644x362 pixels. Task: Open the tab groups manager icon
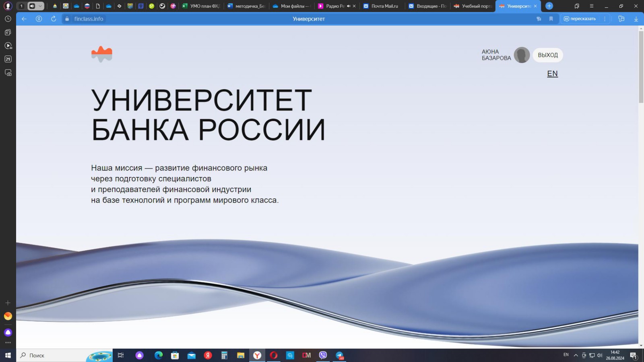[x=577, y=6]
